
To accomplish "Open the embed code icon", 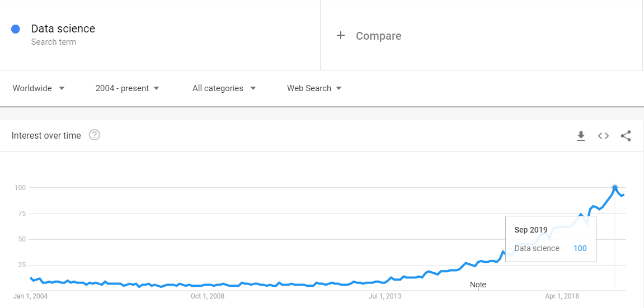I will pos(603,136).
